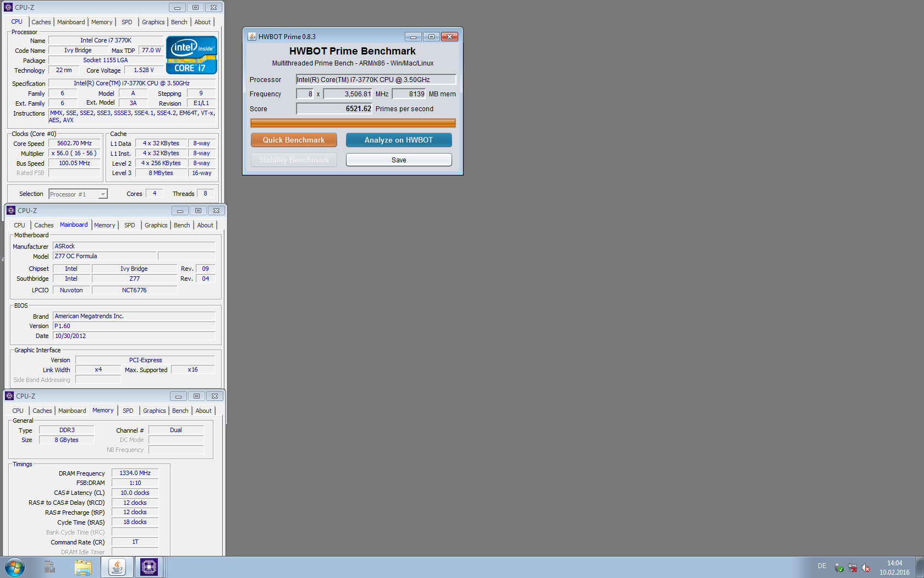Close the Mainboard CPU-Z window
This screenshot has width=924, height=578.
pos(217,211)
